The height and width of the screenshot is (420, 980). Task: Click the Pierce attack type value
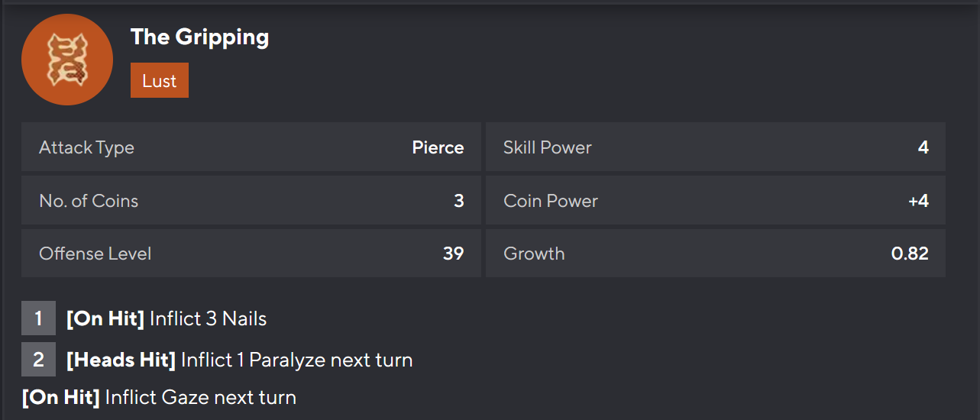click(438, 147)
